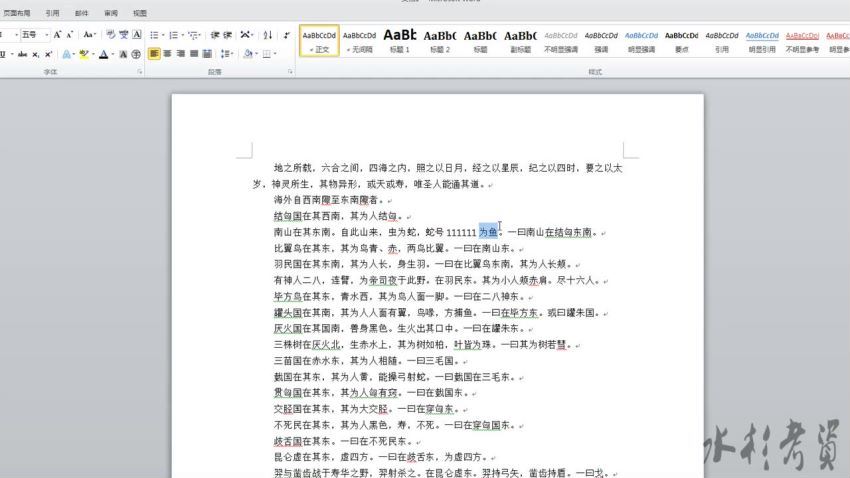This screenshot has width=850, height=478.
Task: Toggle subscript formatting
Action: pos(35,54)
